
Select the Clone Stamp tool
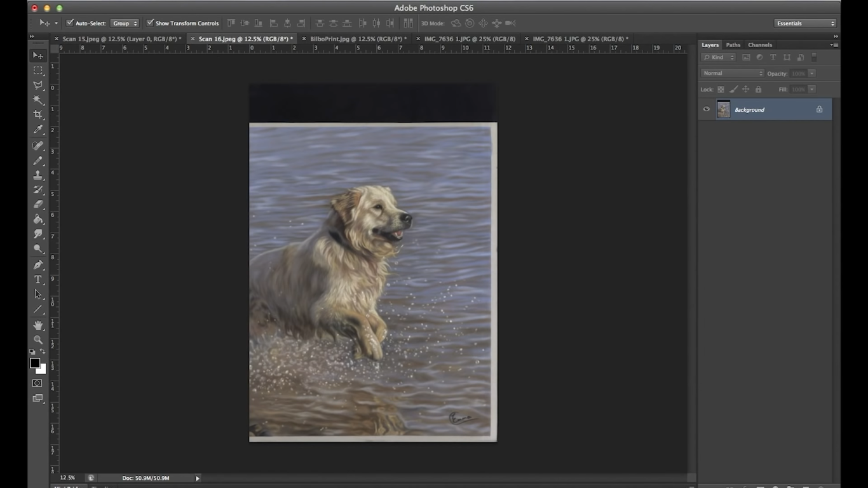point(38,175)
